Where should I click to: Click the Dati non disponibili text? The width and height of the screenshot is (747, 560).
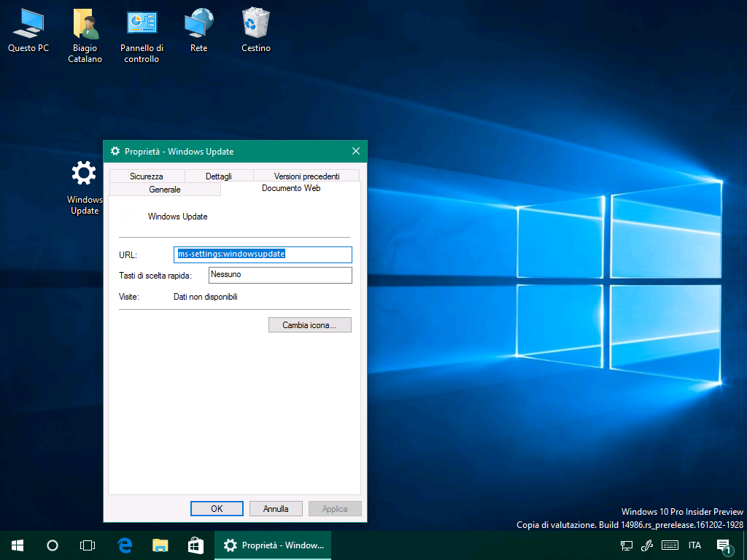[205, 297]
